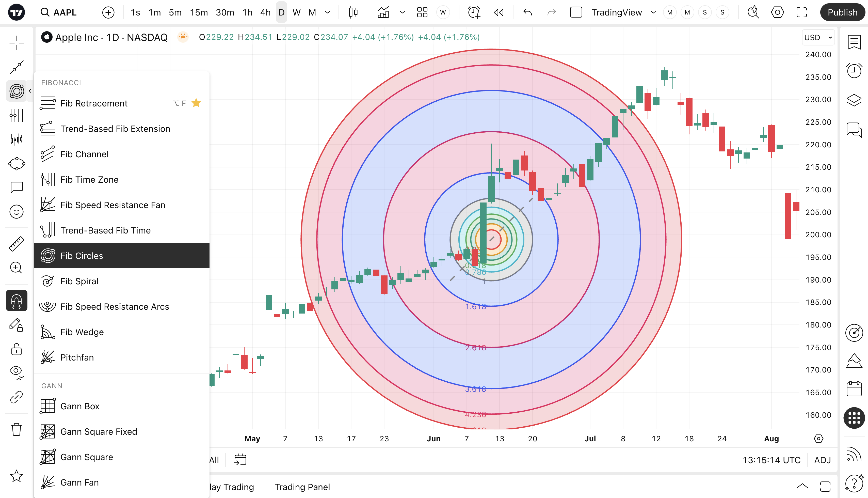Select the Fib Spiral tool
The height and width of the screenshot is (498, 868).
[79, 281]
